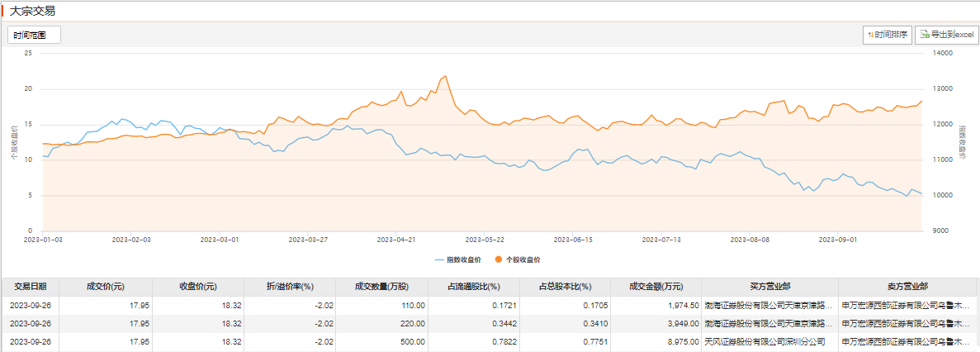980x352 pixels.
Task: Click the 导出到excel button
Action: point(947,35)
